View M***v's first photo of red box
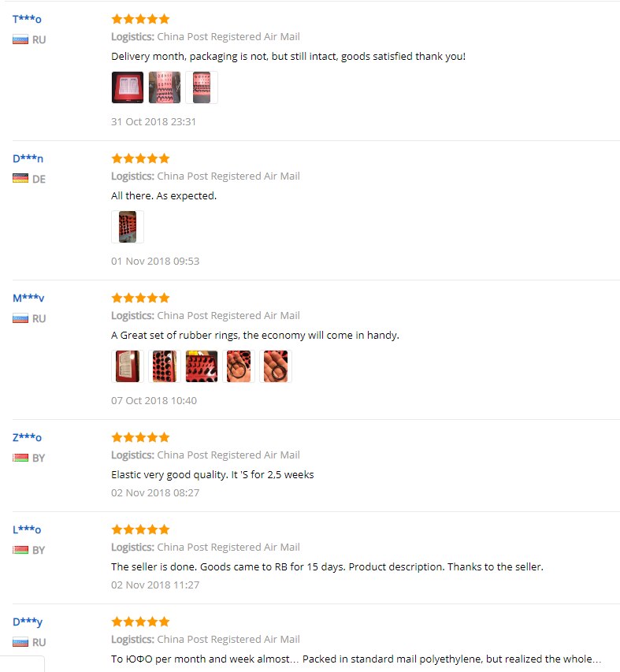Screen dimensions: 620x672 (x=128, y=366)
